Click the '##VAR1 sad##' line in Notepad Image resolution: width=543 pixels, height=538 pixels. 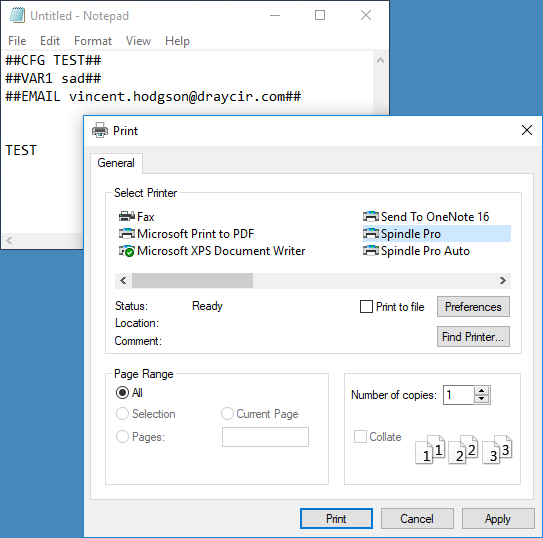pos(53,79)
